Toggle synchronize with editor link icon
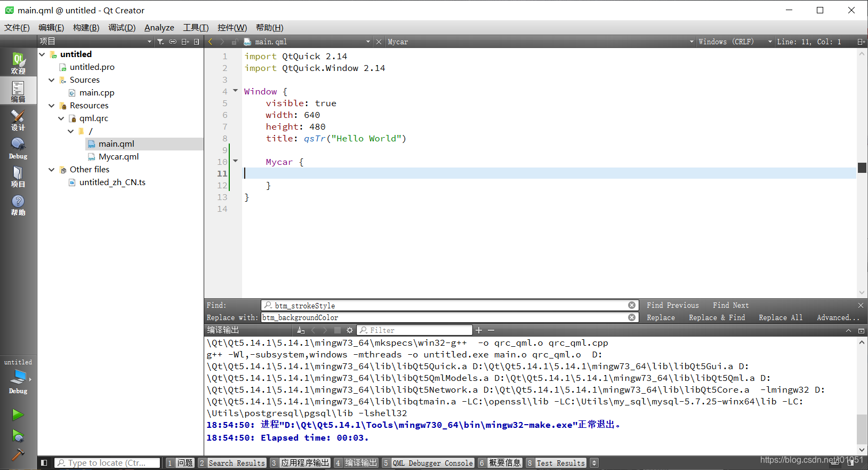This screenshot has width=868, height=470. tap(173, 42)
